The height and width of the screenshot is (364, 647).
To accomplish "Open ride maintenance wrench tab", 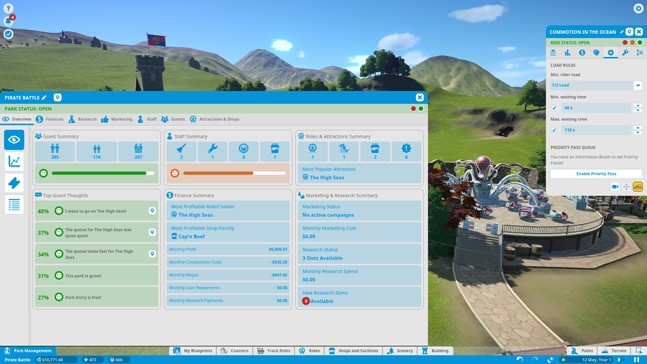I will [625, 52].
